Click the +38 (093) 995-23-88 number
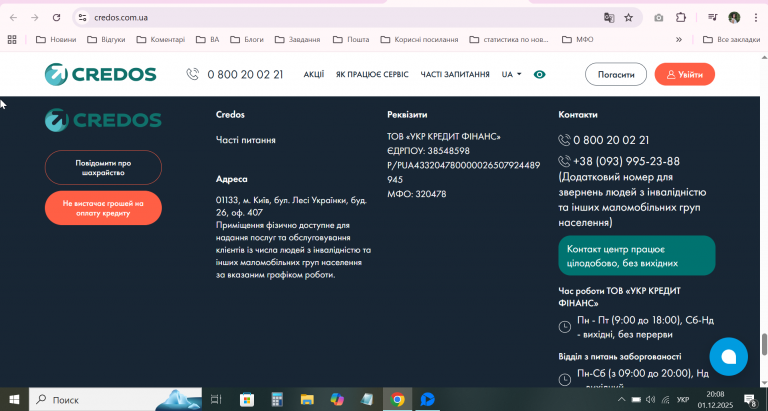 (x=626, y=161)
